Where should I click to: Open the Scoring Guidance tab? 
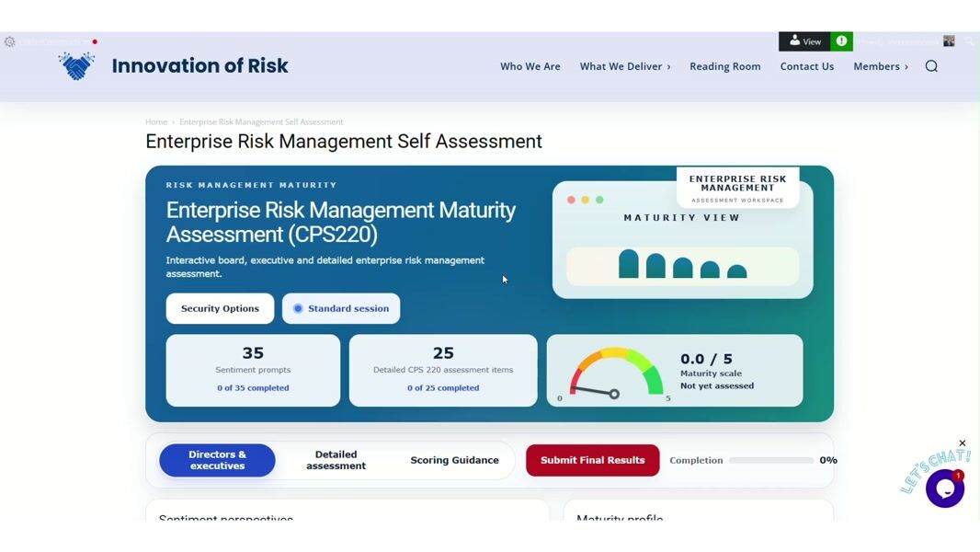tap(454, 460)
